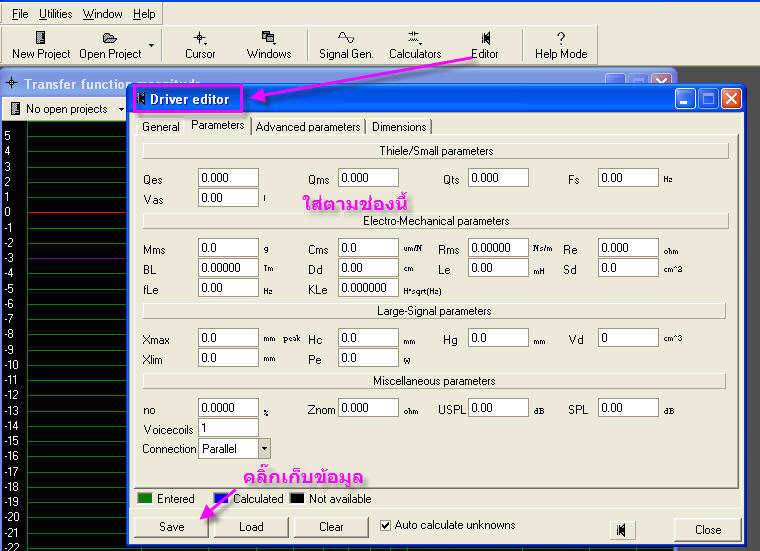Click the Re input field
The width and height of the screenshot is (760, 551).
pos(628,248)
